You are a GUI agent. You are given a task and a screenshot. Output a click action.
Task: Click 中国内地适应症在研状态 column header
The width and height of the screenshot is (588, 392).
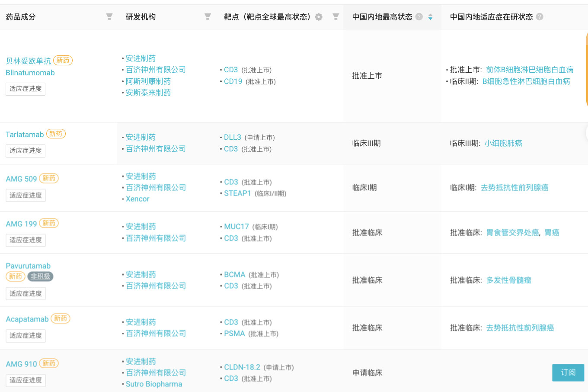[x=491, y=17]
